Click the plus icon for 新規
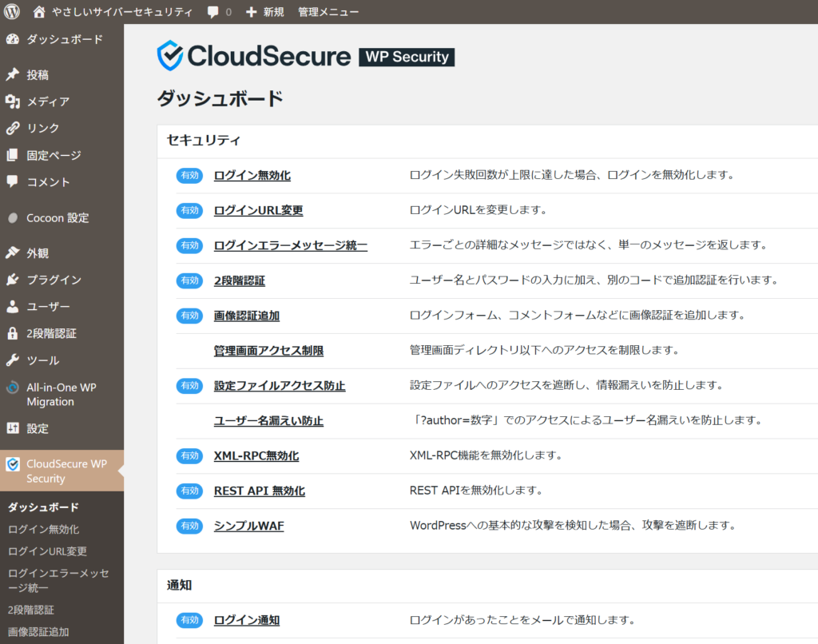 251,12
